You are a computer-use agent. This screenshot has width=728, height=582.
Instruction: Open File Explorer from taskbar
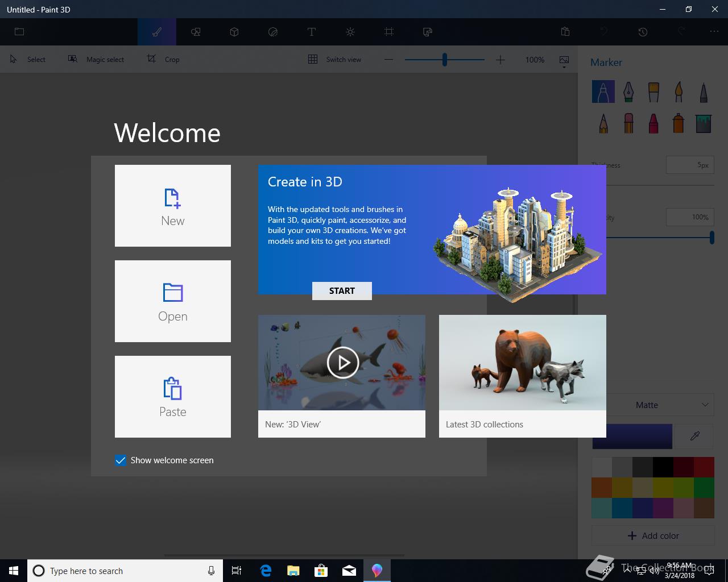tap(293, 571)
